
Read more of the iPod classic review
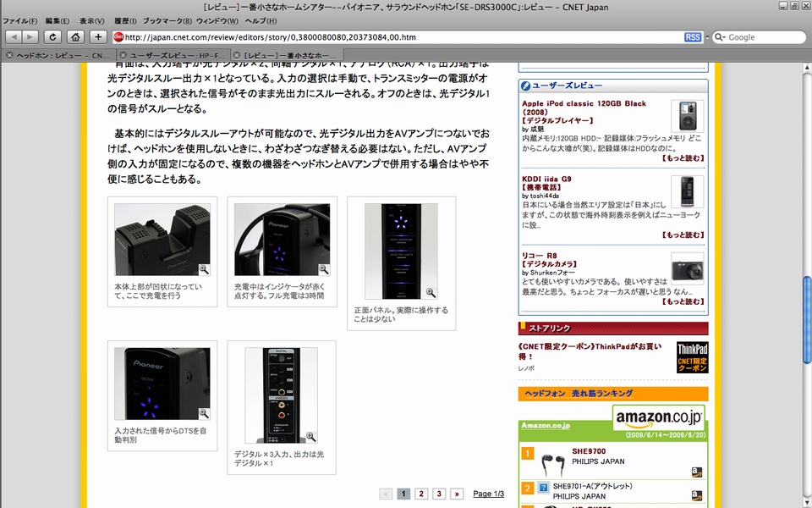coord(683,158)
